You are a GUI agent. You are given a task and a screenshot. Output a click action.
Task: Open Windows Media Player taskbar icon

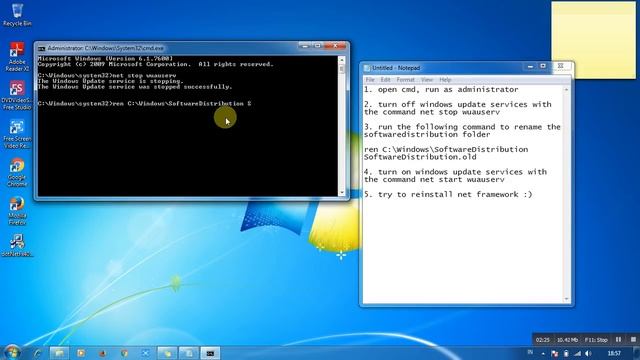tap(81, 353)
